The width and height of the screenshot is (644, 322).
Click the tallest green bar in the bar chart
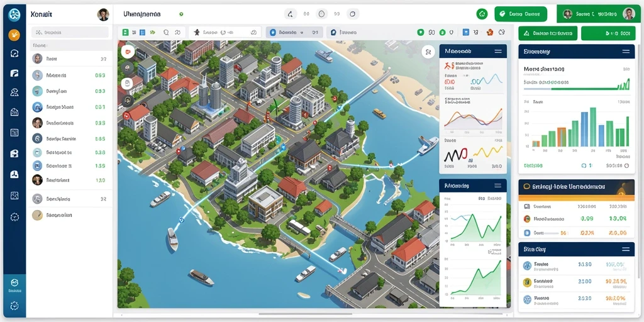[592, 127]
